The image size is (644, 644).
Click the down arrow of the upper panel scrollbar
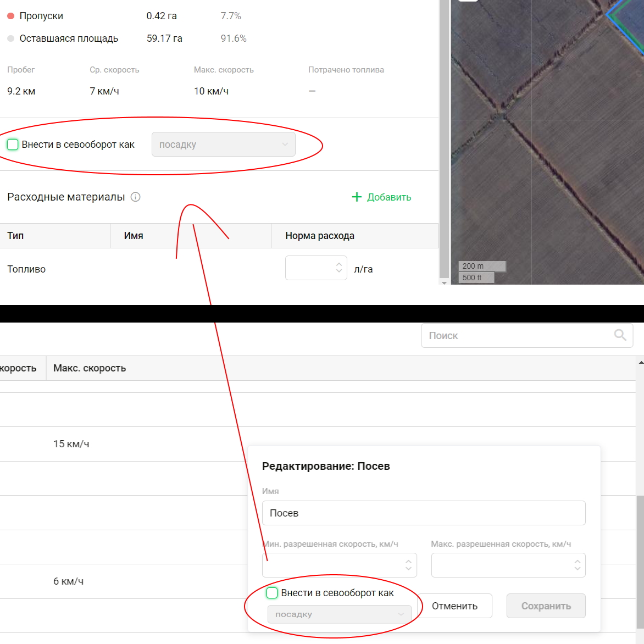444,282
